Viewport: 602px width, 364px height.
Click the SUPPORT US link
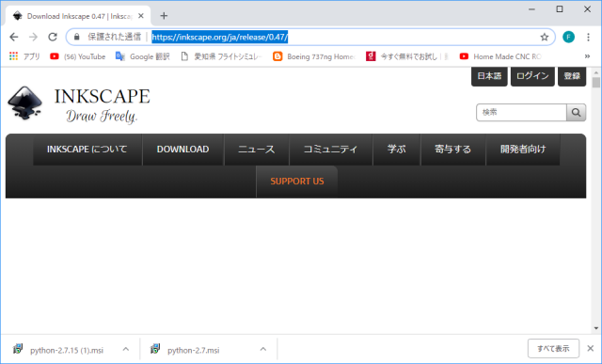[297, 182]
